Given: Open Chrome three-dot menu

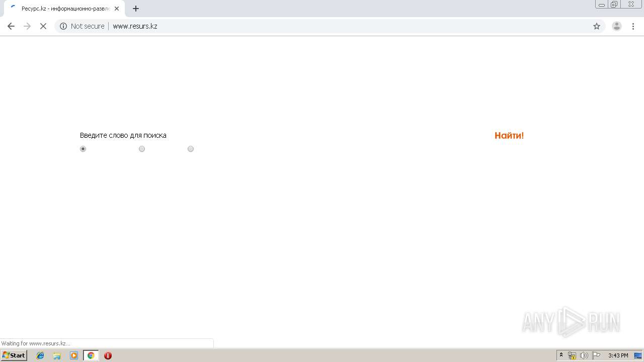Looking at the screenshot, I should click(633, 26).
